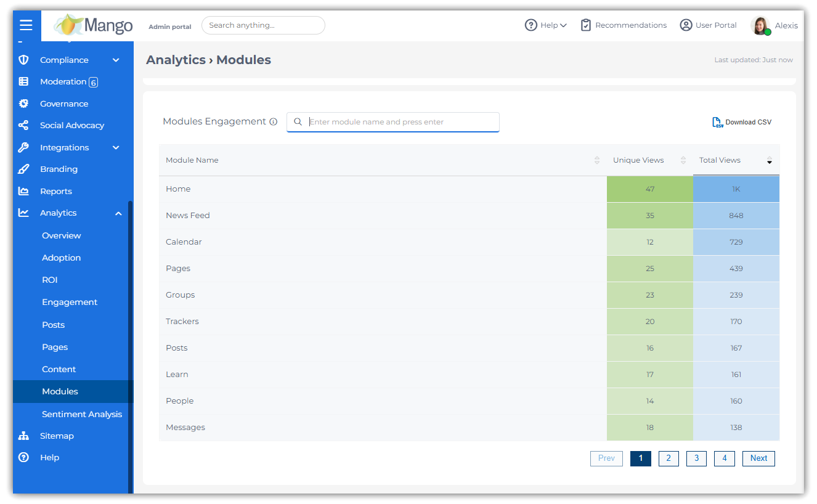Click the Recommendations clipboard icon

pyautogui.click(x=586, y=25)
